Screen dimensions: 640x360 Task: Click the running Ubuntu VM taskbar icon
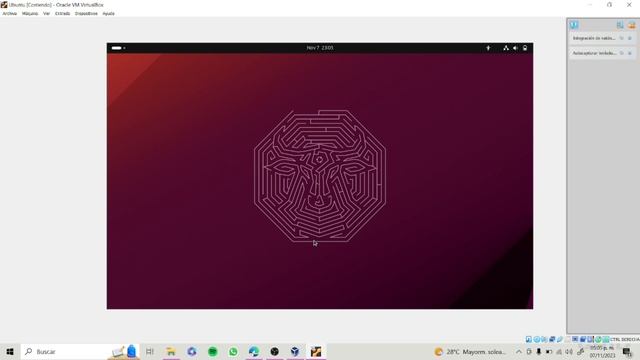(x=316, y=351)
